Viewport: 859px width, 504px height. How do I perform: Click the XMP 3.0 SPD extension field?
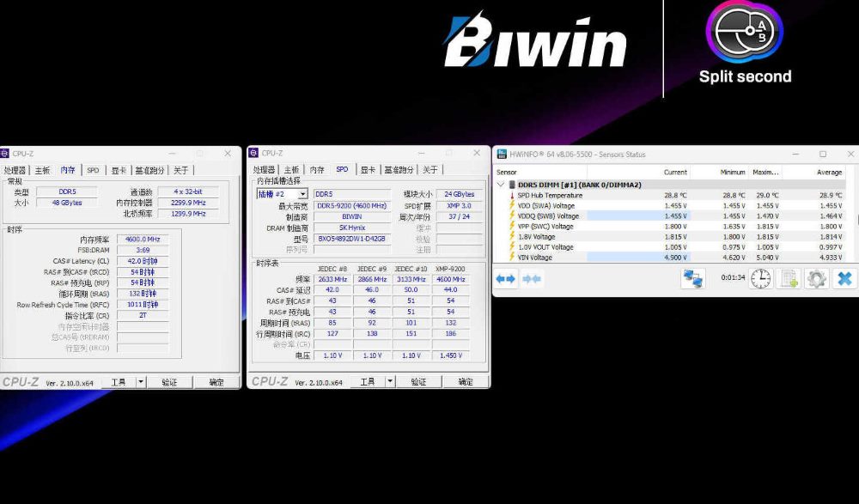[459, 205]
